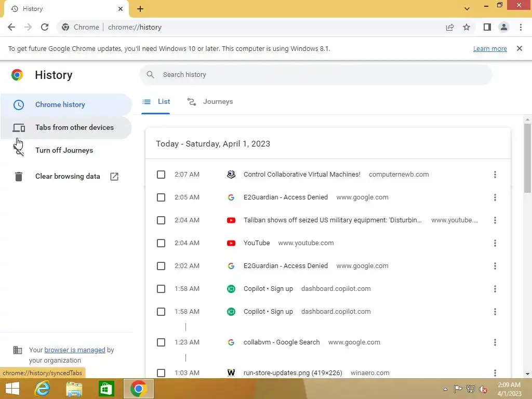This screenshot has width=532, height=399.
Task: Select Chrome history in sidebar
Action: [x=66, y=104]
